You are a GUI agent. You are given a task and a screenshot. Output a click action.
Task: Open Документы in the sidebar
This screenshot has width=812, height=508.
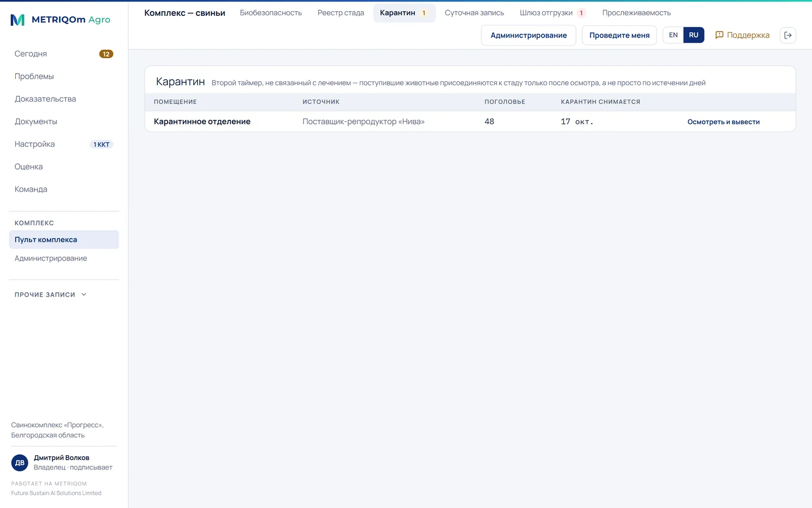(64, 121)
